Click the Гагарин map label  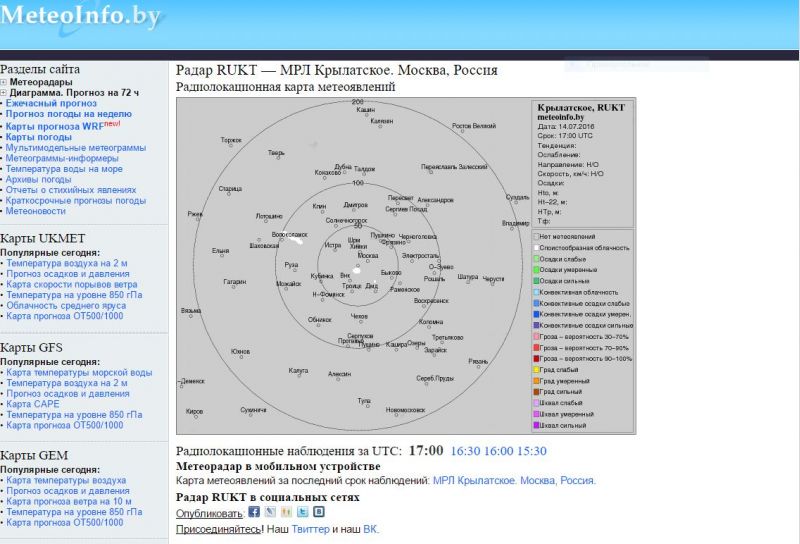point(235,281)
